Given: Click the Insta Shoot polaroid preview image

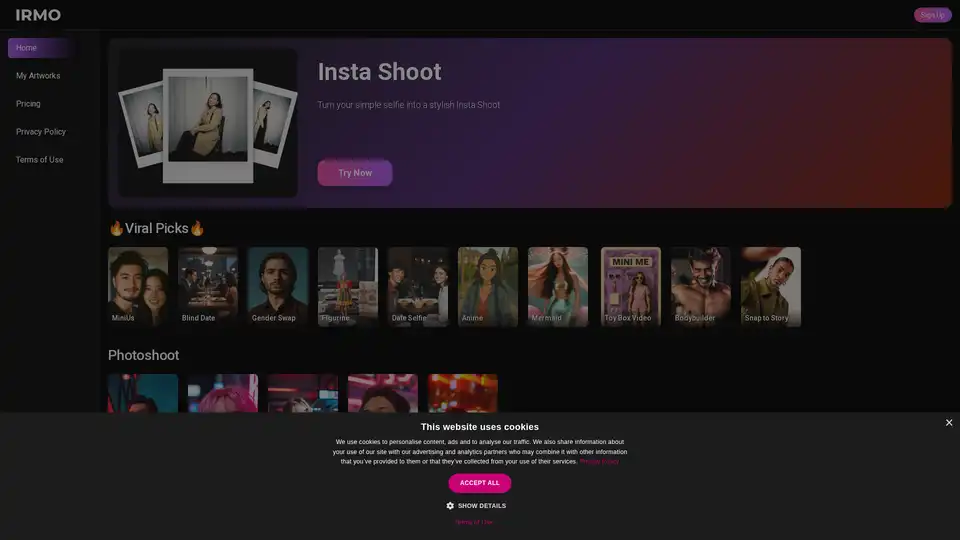Looking at the screenshot, I should point(208,123).
